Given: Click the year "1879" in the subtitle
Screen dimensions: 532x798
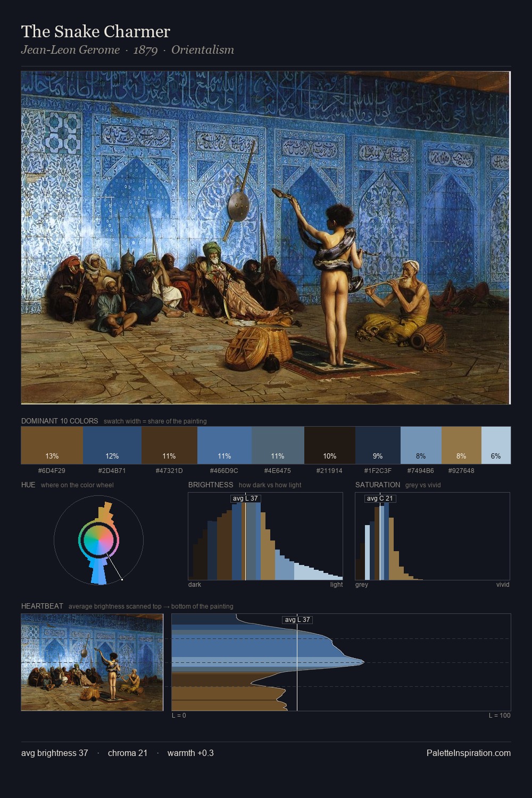Looking at the screenshot, I should [x=145, y=50].
